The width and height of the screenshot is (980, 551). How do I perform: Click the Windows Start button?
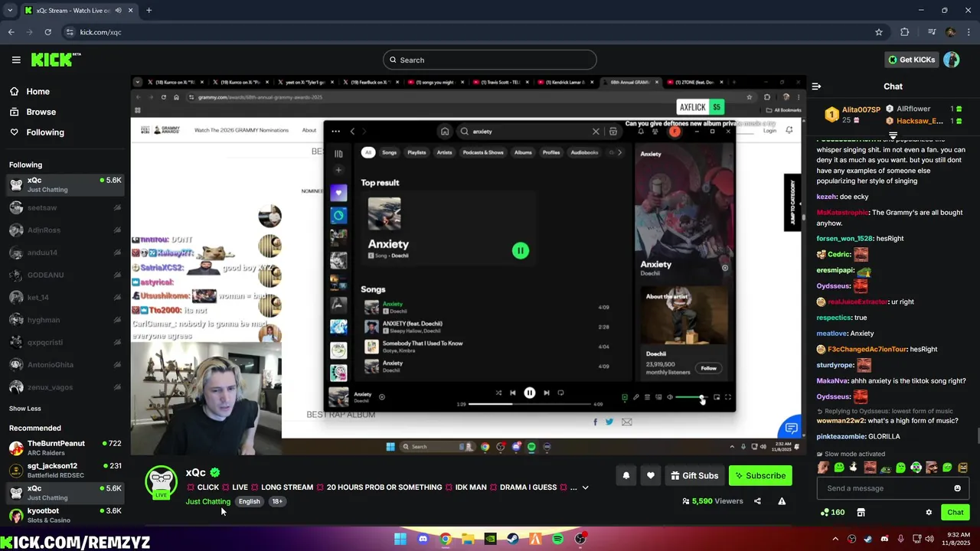click(x=400, y=539)
